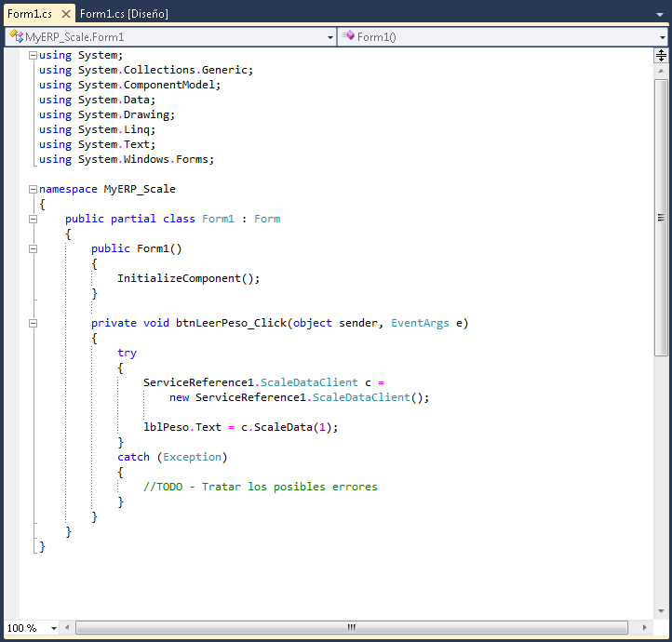Open the active documents list arrow
Screen dimensions: 672x642
pyautogui.click(x=660, y=15)
